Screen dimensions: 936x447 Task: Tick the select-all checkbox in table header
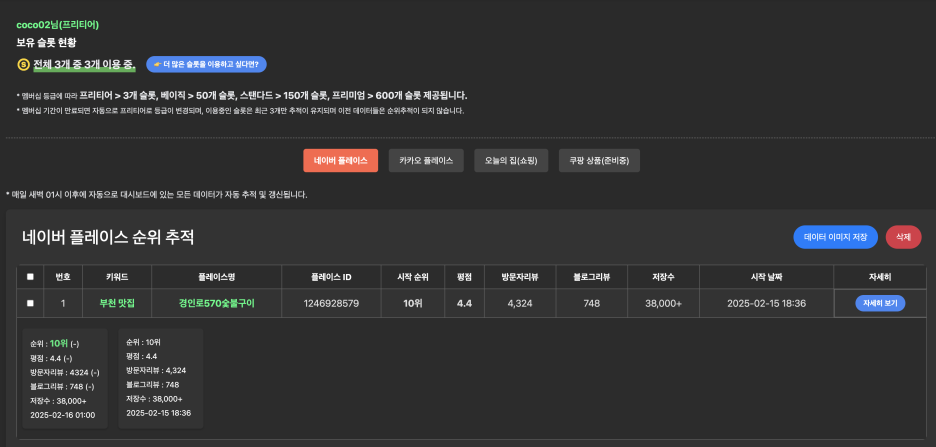30,276
